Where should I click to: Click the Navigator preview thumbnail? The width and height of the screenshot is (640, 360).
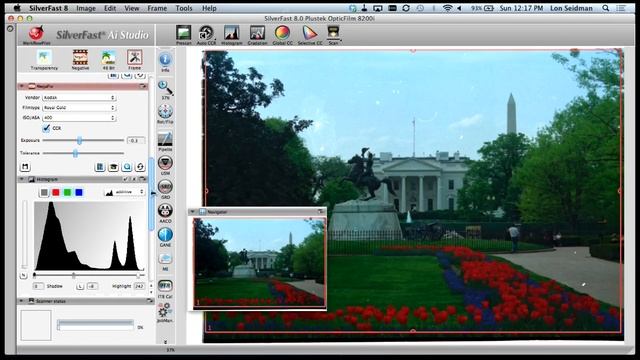[x=260, y=262]
